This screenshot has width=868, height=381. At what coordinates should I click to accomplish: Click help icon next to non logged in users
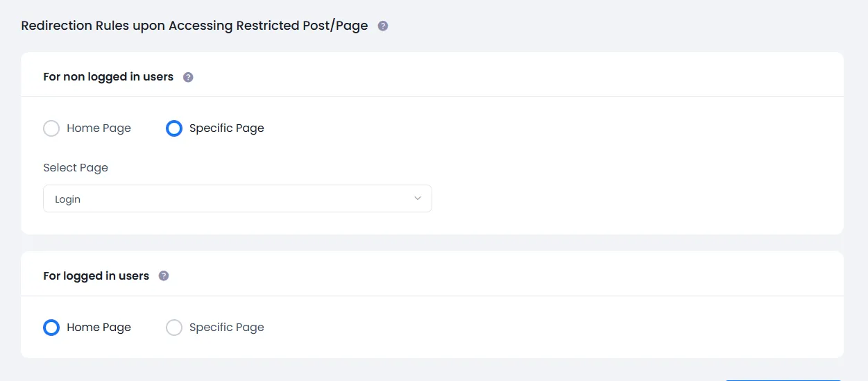click(x=188, y=77)
